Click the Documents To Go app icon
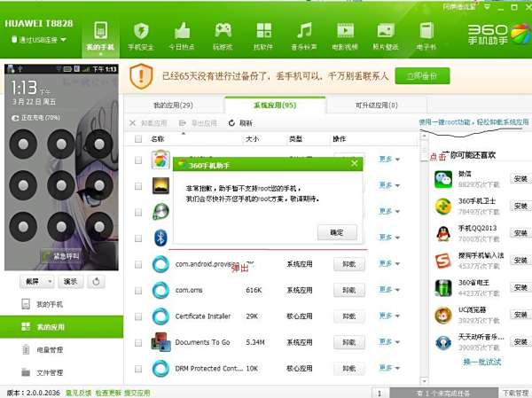This screenshot has height=398, width=532. (160, 342)
